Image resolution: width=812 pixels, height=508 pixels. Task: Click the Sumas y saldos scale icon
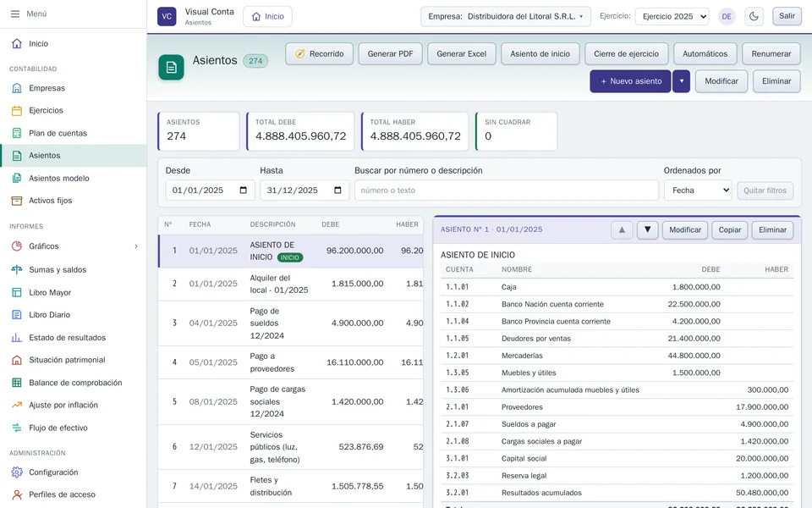click(x=17, y=269)
